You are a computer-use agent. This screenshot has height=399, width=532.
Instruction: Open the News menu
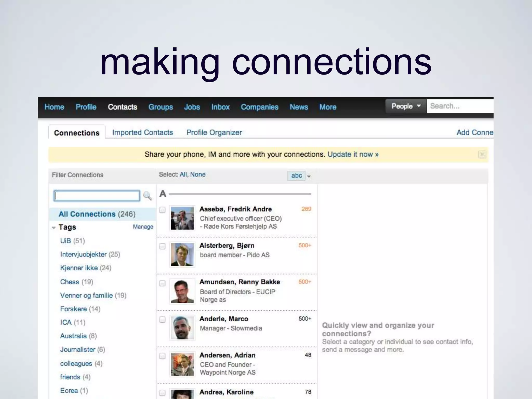299,107
